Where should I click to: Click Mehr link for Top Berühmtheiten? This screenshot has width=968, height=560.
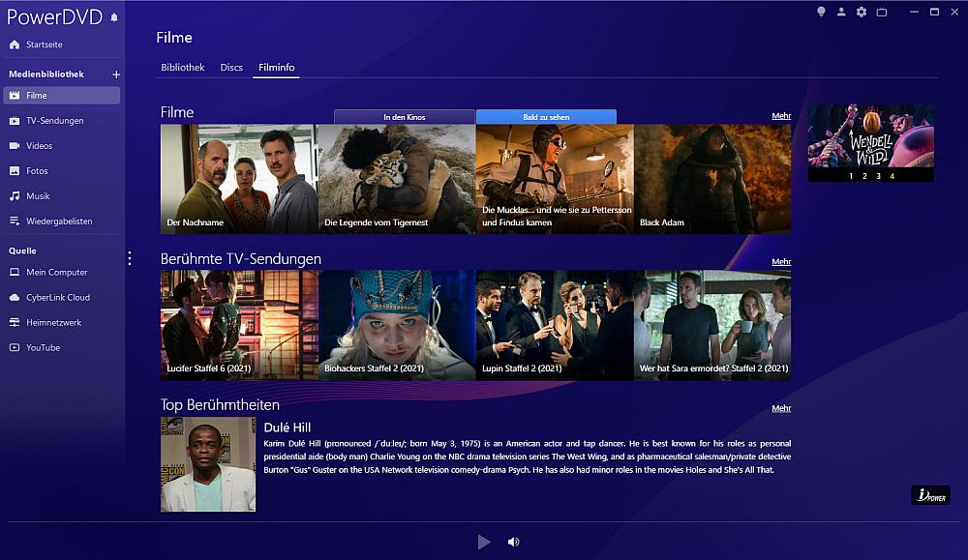[781, 407]
